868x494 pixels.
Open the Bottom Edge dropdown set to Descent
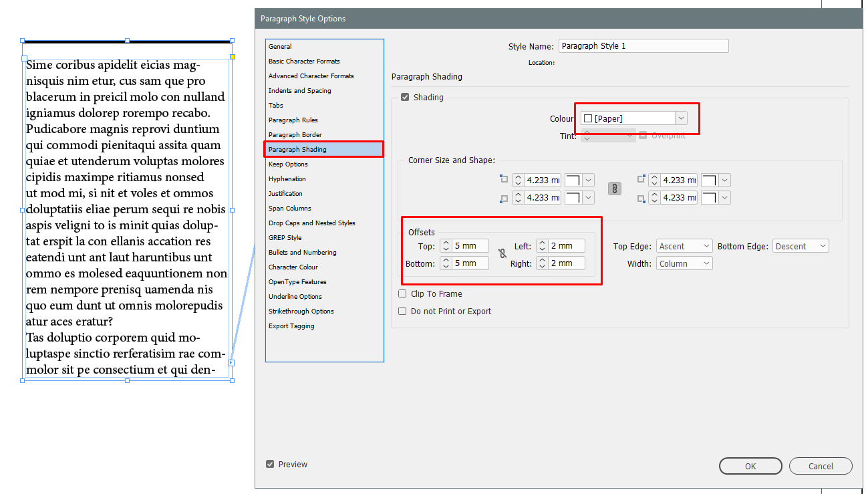(801, 246)
